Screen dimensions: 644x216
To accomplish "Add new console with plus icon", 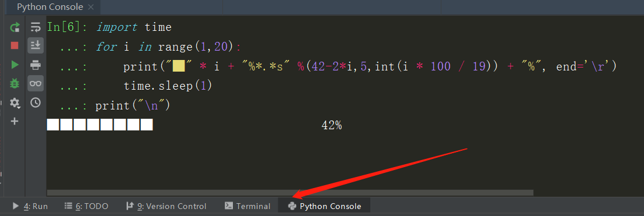I will tap(15, 121).
